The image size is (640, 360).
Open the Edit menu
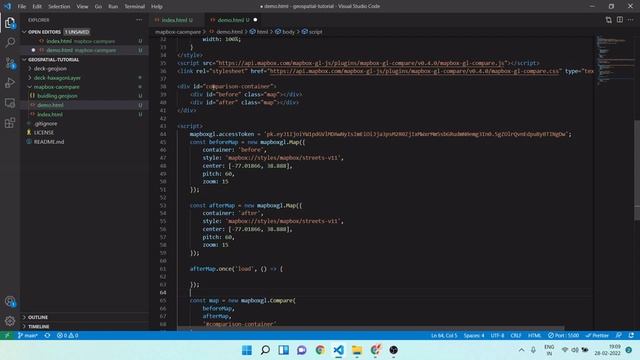coord(37,7)
